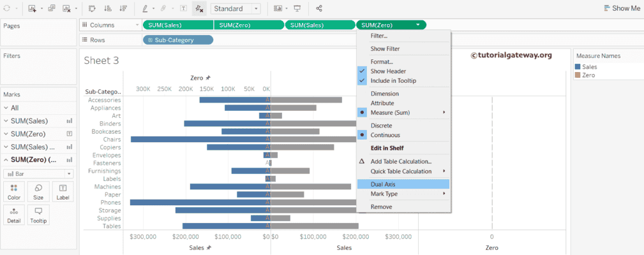Select Add Table Calculation menu item
This screenshot has height=255, width=644.
tap(401, 161)
